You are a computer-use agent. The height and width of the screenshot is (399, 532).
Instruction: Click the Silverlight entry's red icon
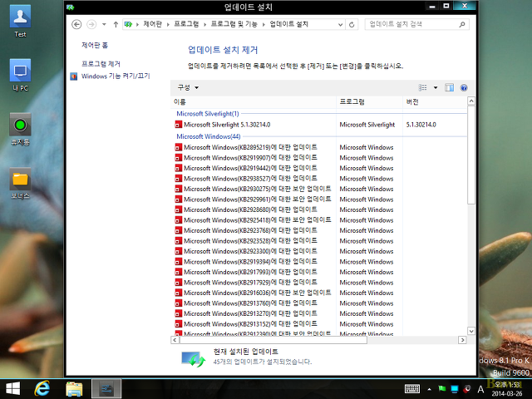tap(179, 125)
